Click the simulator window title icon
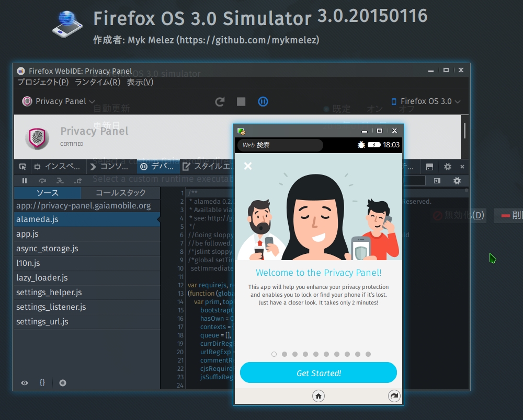The image size is (523, 420). pyautogui.click(x=241, y=131)
